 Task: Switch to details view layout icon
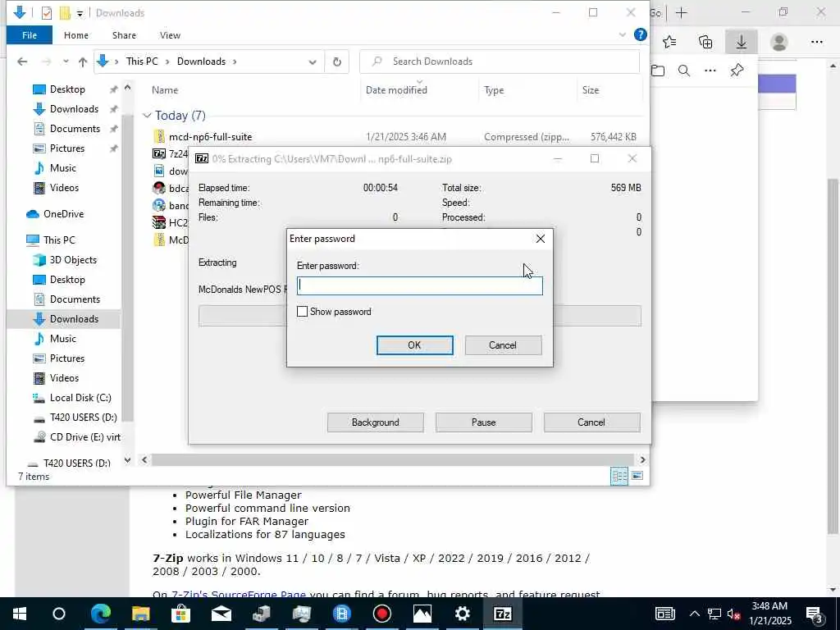(x=619, y=476)
